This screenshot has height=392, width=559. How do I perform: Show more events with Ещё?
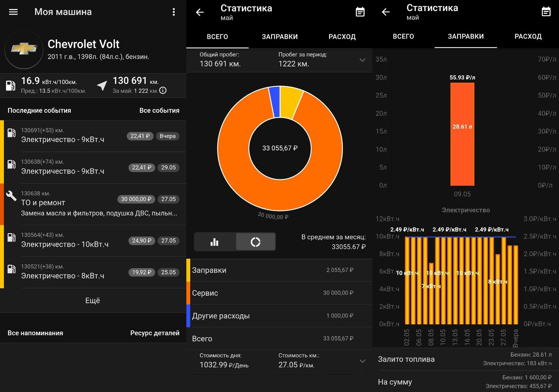click(x=93, y=301)
